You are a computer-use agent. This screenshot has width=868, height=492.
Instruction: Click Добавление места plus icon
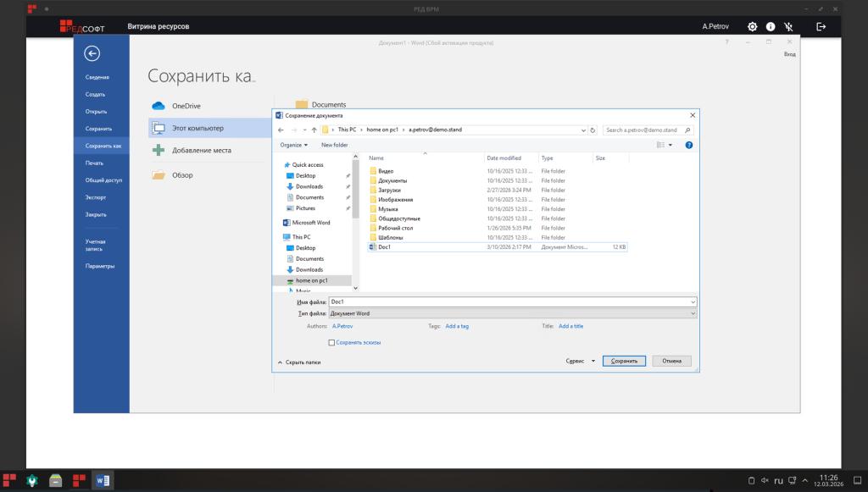point(159,150)
